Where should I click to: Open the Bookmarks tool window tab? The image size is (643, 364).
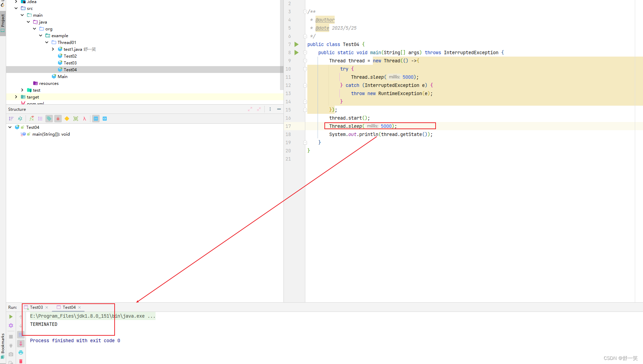3,346
